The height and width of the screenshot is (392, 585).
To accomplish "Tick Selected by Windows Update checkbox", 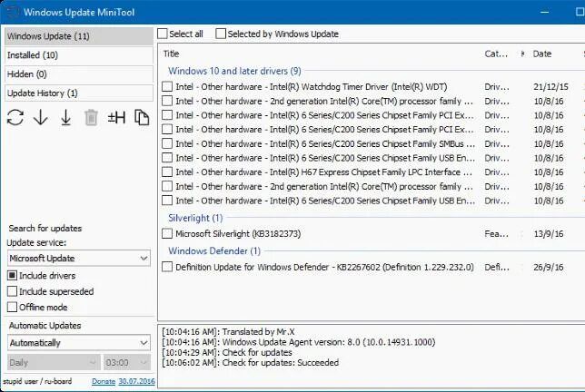I will pos(221,34).
